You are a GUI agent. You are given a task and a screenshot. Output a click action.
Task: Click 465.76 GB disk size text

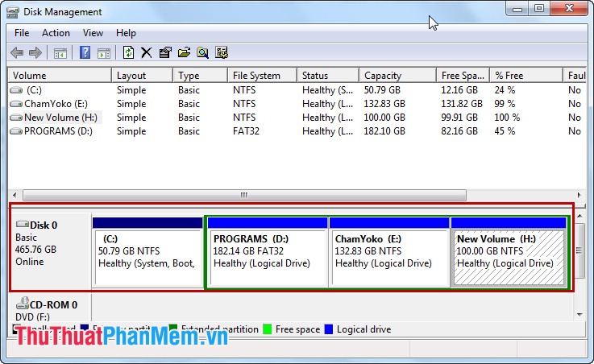(35, 250)
